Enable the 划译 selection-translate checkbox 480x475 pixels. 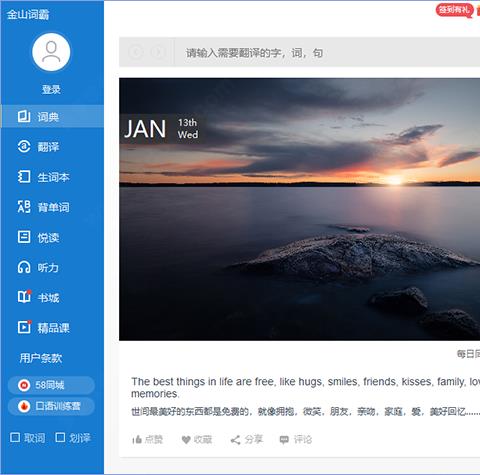tap(60, 437)
